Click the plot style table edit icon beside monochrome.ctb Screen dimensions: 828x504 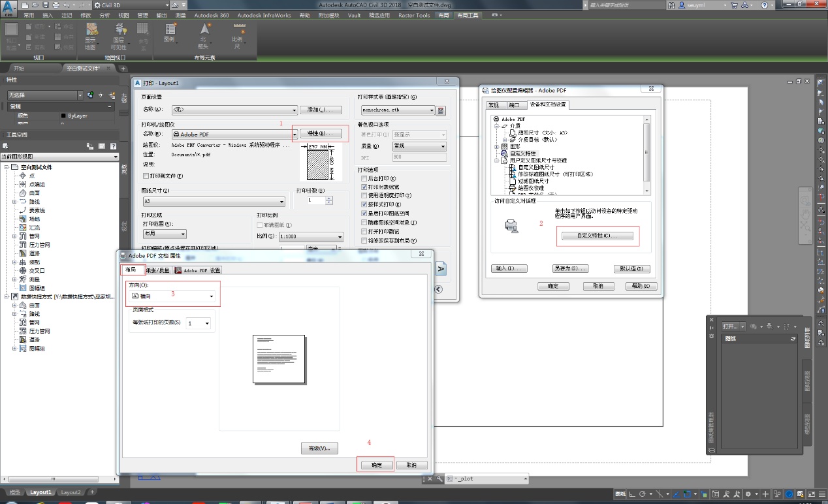(441, 110)
